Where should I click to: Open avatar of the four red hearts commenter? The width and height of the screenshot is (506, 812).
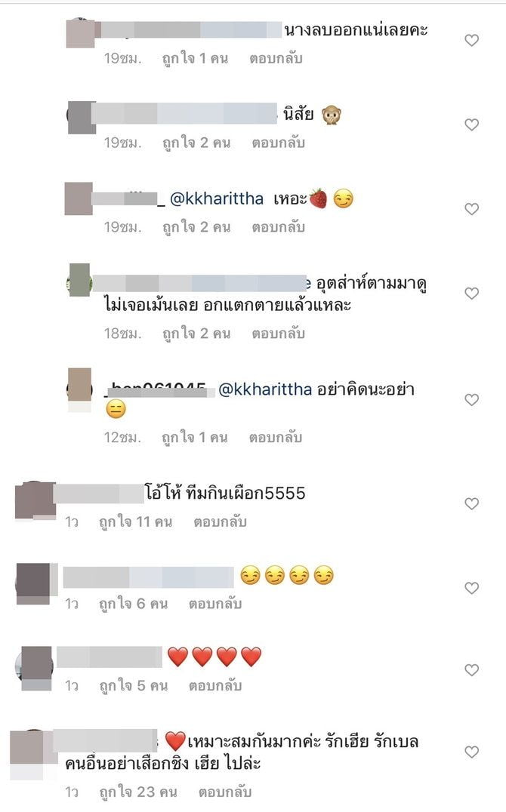coord(34,668)
